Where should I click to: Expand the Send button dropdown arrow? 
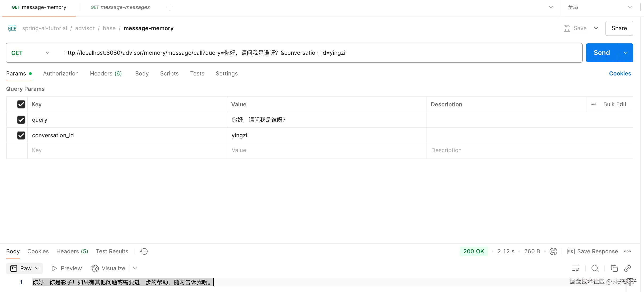[x=625, y=53]
